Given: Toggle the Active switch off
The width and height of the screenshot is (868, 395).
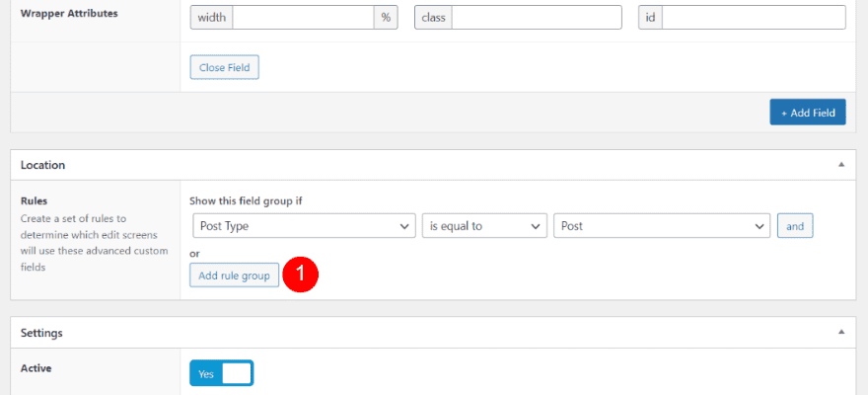Looking at the screenshot, I should (x=222, y=373).
